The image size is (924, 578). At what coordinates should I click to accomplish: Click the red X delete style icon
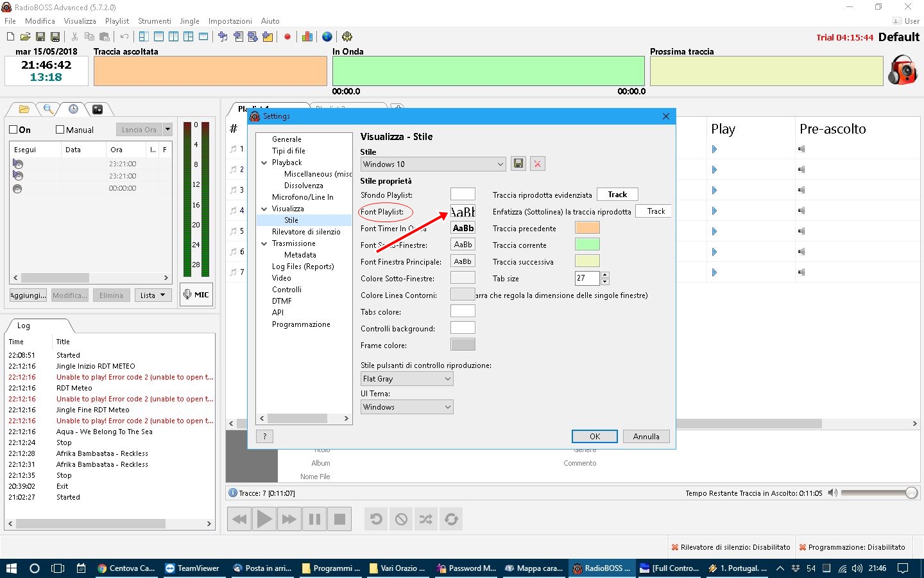click(x=538, y=164)
